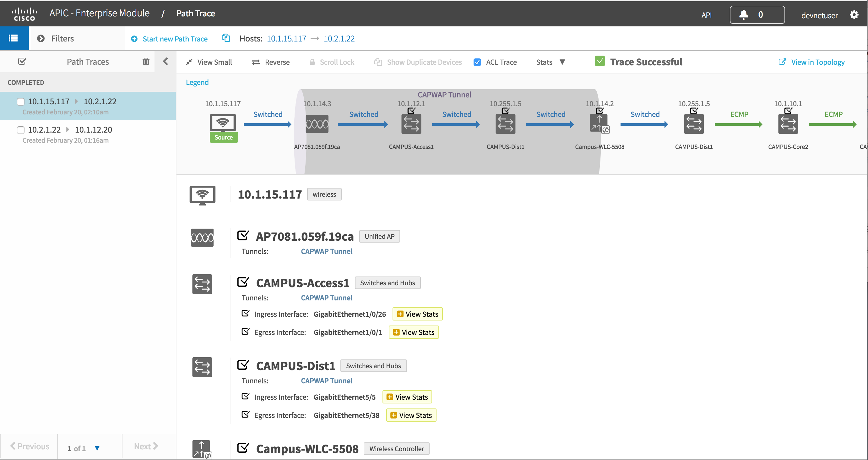This screenshot has height=460, width=868.
Task: Expand View Stats for GigabitEthernet1/0/1
Action: tap(414, 332)
